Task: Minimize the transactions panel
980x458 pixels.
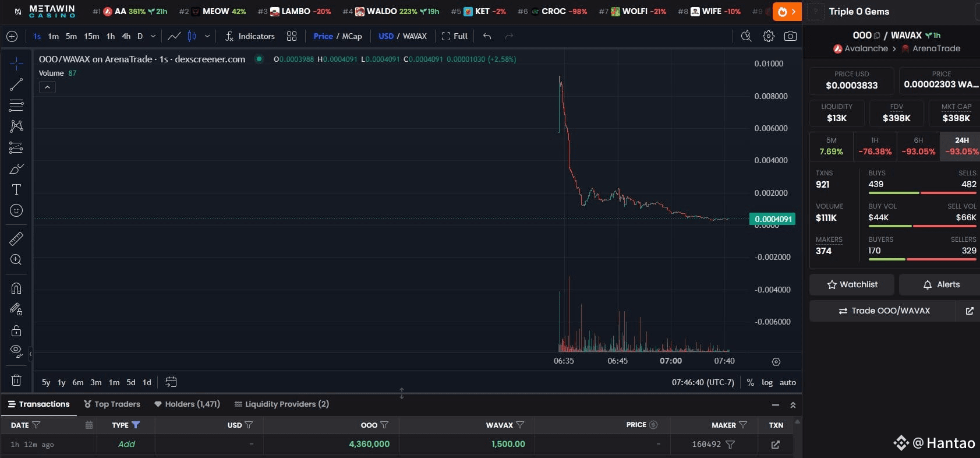Action: 775,404
